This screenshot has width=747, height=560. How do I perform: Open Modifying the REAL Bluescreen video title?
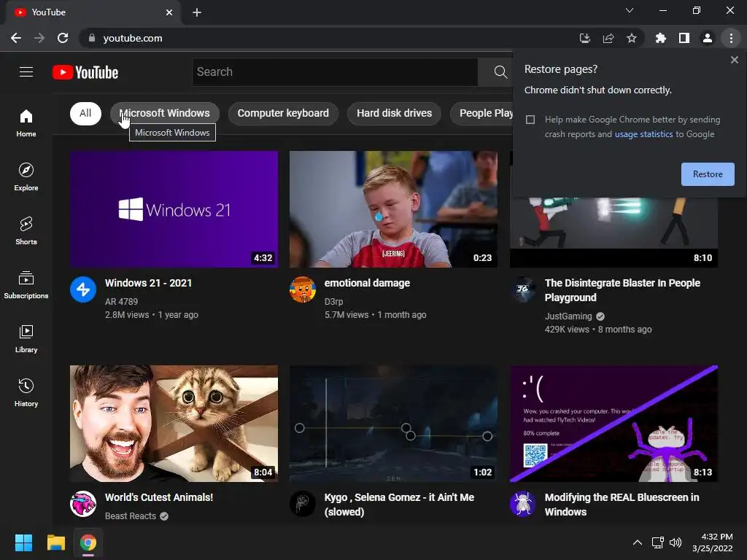(x=622, y=505)
